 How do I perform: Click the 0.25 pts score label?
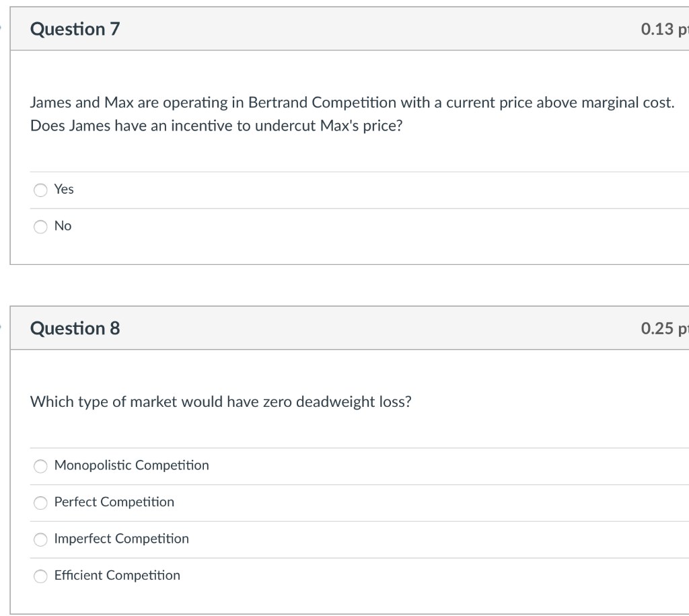[x=664, y=328]
